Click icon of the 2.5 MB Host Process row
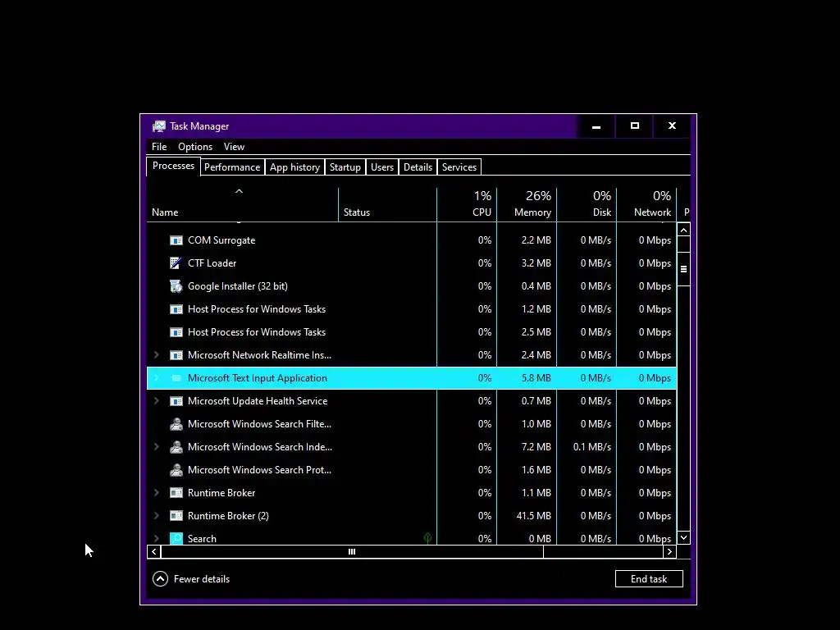840x630 pixels. tap(176, 332)
